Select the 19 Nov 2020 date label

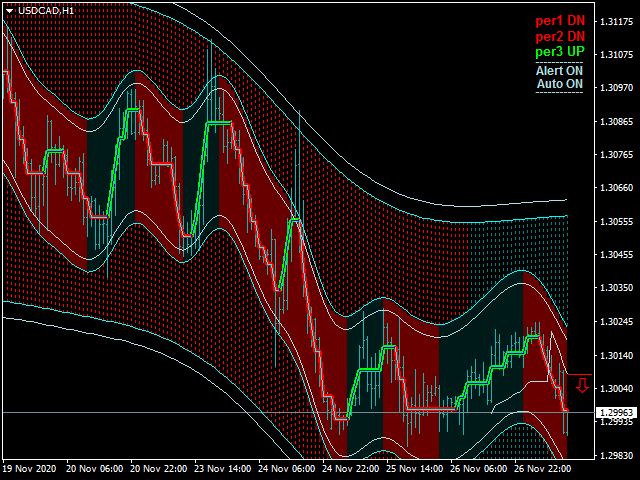29,469
